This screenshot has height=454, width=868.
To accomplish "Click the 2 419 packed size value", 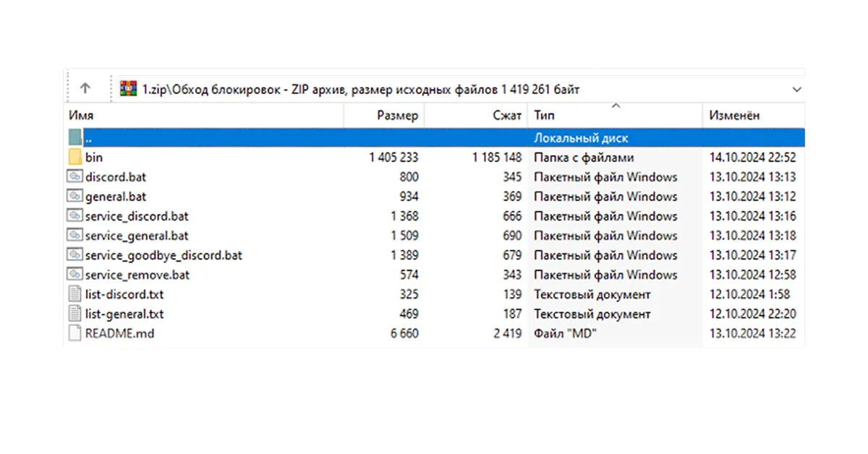I will click(x=508, y=333).
